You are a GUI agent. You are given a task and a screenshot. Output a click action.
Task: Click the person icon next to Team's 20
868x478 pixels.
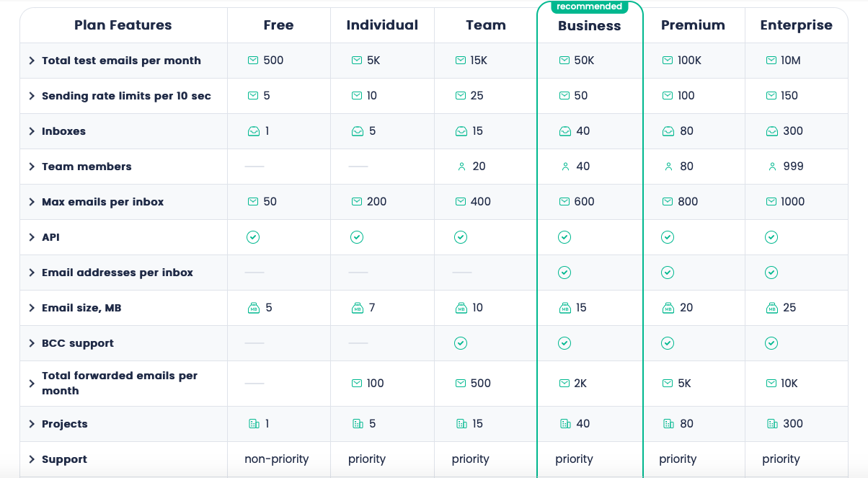(461, 167)
